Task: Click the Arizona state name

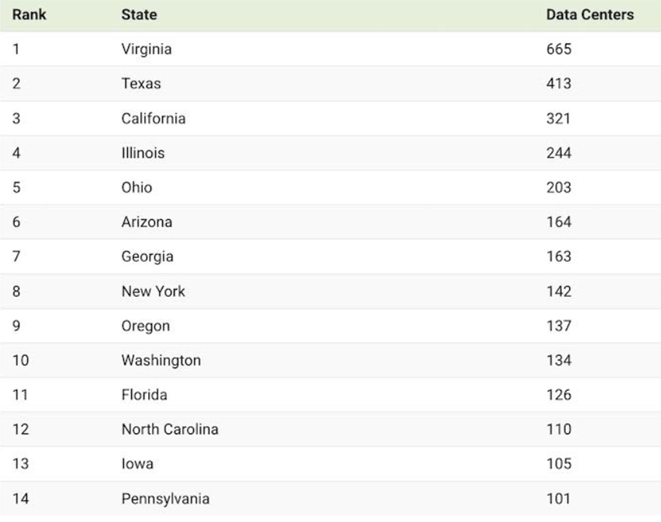Action: coord(146,222)
